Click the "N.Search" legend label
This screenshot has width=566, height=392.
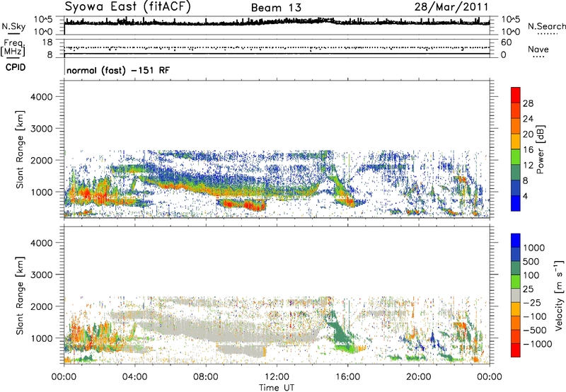546,26
